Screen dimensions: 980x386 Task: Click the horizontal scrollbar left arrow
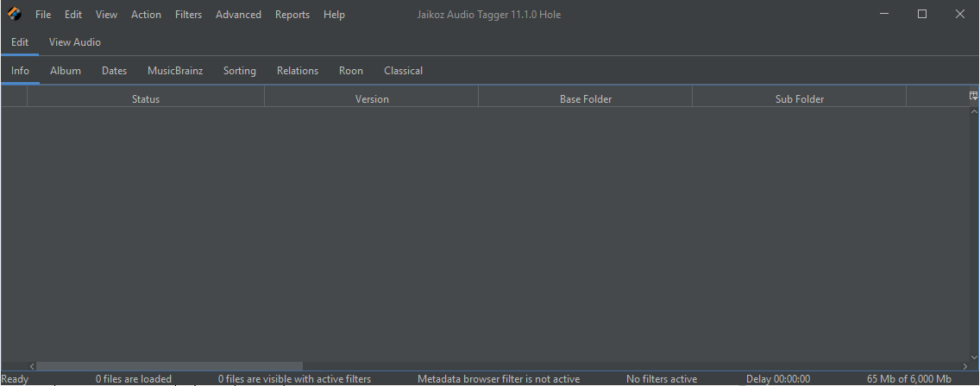[32, 366]
